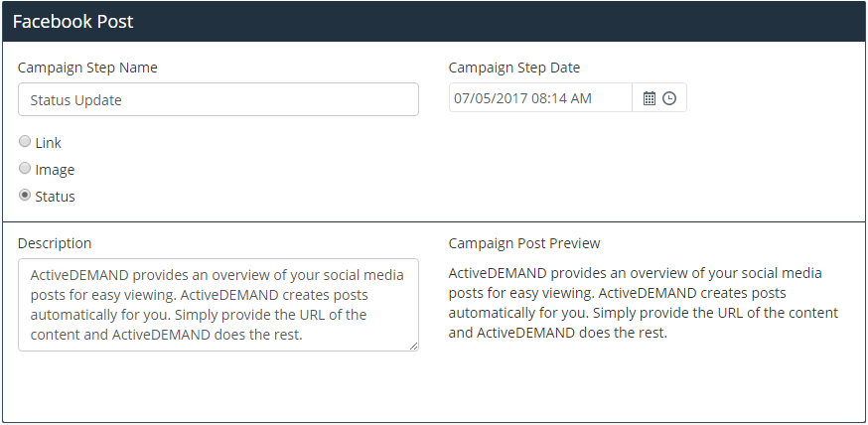This screenshot has height=425, width=868.
Task: Select the Link radio button
Action: pyautogui.click(x=25, y=142)
